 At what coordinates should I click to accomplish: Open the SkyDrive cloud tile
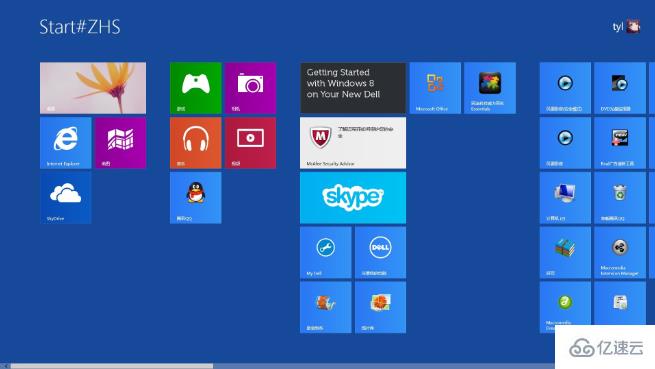(x=66, y=198)
